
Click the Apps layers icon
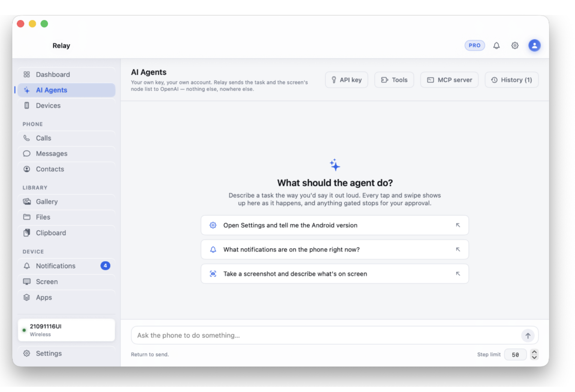click(x=27, y=297)
